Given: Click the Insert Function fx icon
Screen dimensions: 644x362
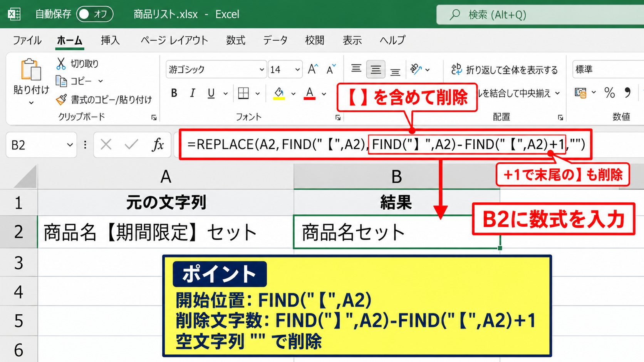Looking at the screenshot, I should click(158, 145).
